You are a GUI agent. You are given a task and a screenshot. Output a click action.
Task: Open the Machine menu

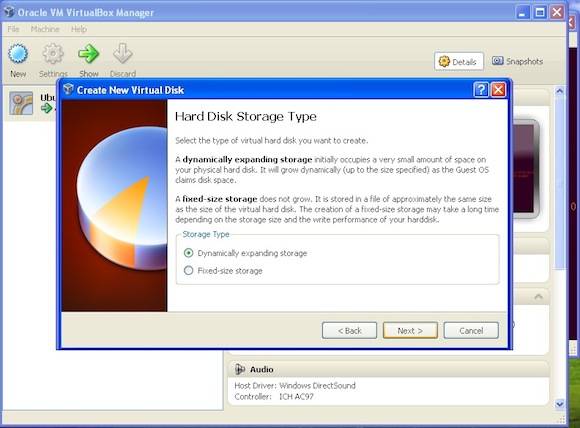tap(45, 29)
